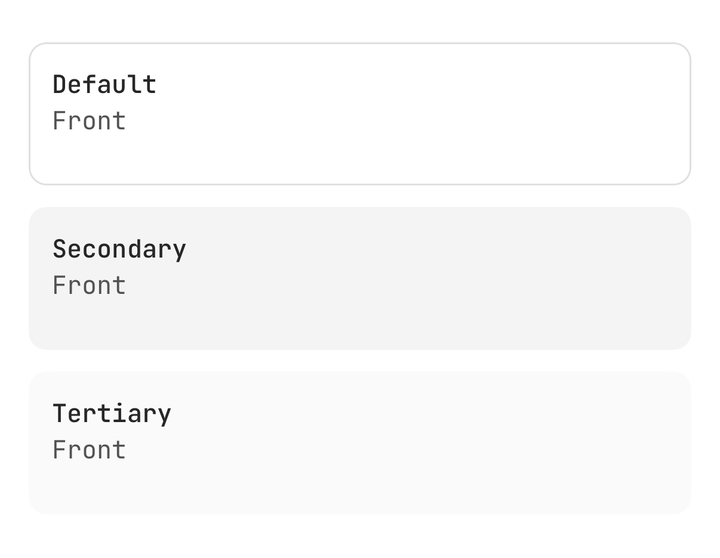
Task: Click the Default card title
Action: click(x=105, y=85)
